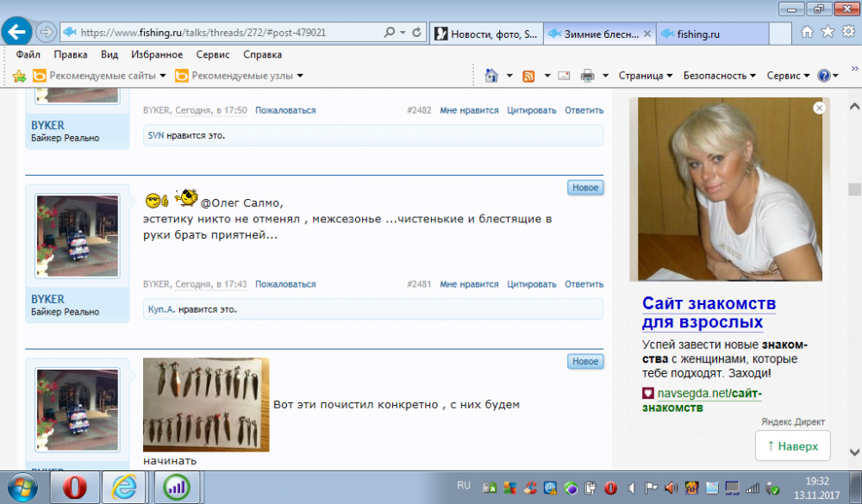Open Favorites with the star icon at top right

pyautogui.click(x=828, y=32)
